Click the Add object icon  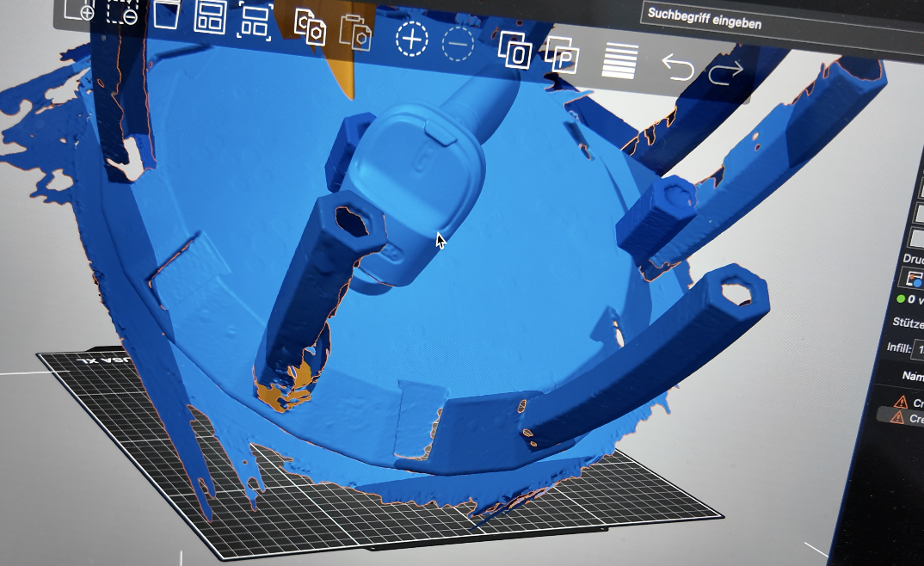click(x=80, y=9)
